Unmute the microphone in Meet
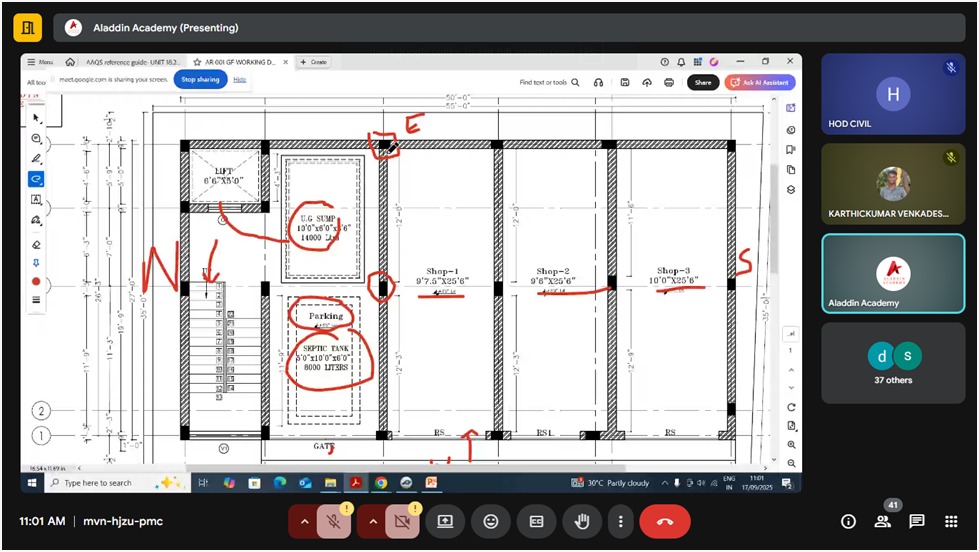 coord(334,521)
